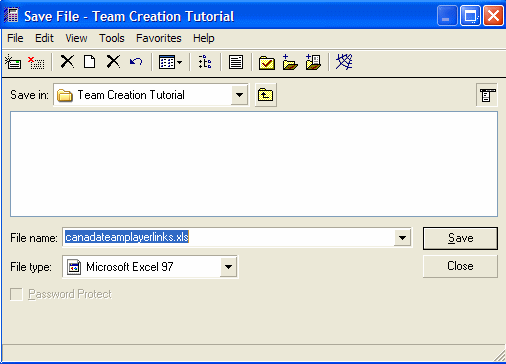
Task: Open the View menu
Action: pyautogui.click(x=76, y=38)
